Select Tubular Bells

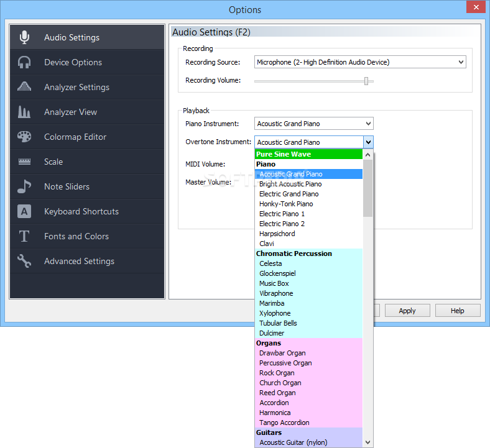(309, 323)
